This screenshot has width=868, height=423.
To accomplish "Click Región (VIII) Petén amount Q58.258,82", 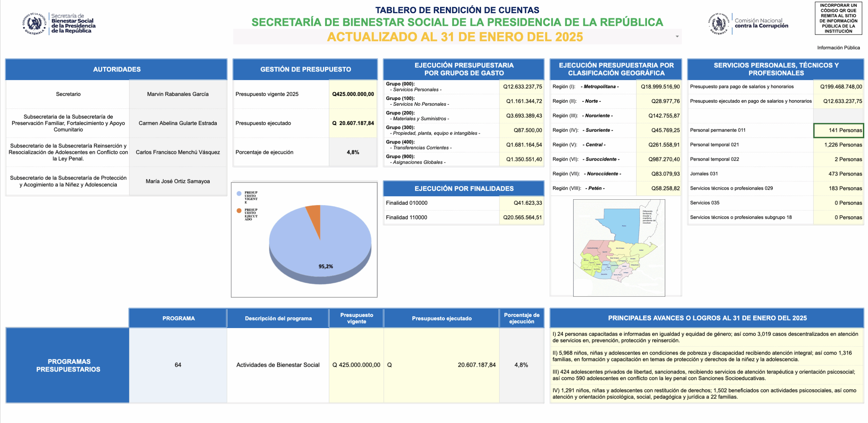I will (x=659, y=188).
